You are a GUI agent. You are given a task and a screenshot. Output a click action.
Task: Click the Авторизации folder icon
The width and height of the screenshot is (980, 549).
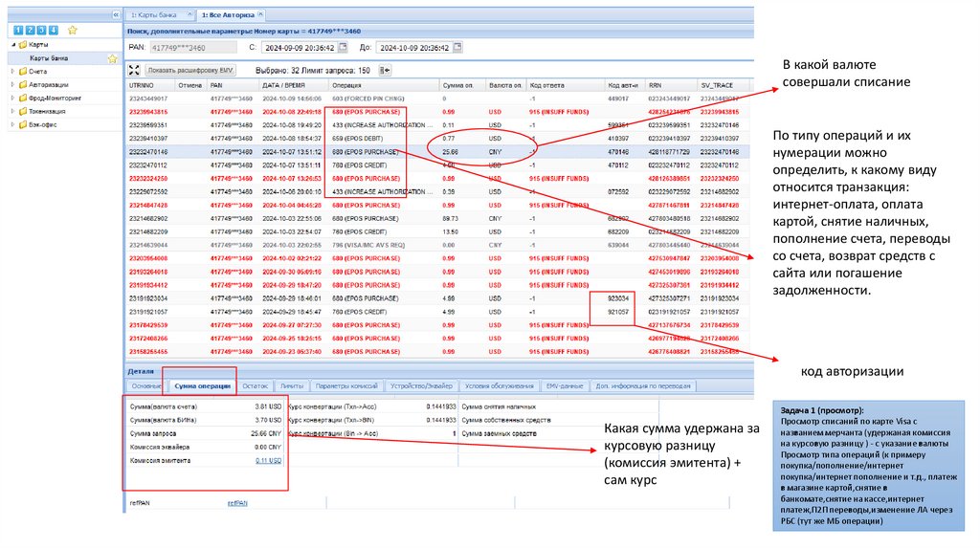(23, 85)
